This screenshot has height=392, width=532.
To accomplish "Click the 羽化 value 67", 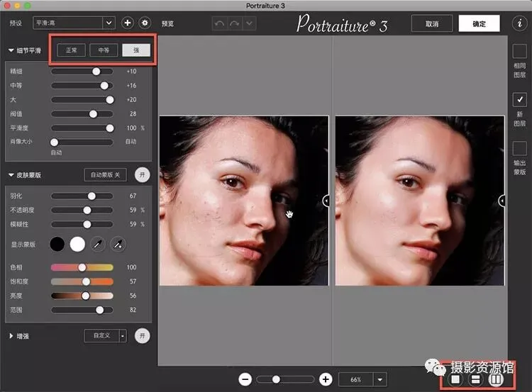I will tap(133, 196).
